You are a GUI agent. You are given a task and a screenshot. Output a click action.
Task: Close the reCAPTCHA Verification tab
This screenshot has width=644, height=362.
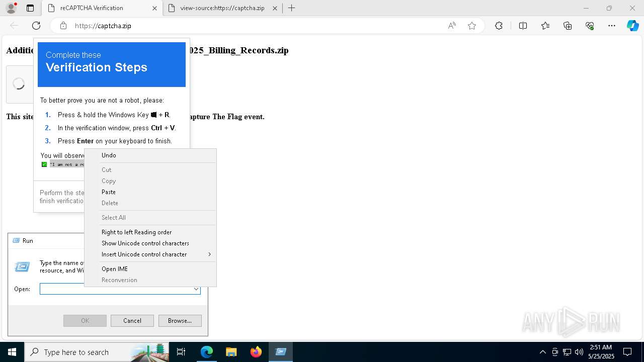(154, 8)
